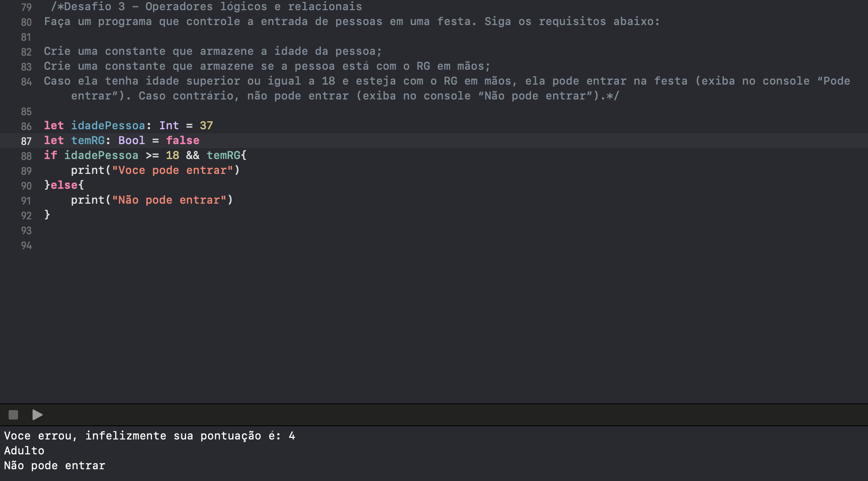This screenshot has height=481, width=868.
Task: Click the Int type annotation
Action: pos(169,125)
